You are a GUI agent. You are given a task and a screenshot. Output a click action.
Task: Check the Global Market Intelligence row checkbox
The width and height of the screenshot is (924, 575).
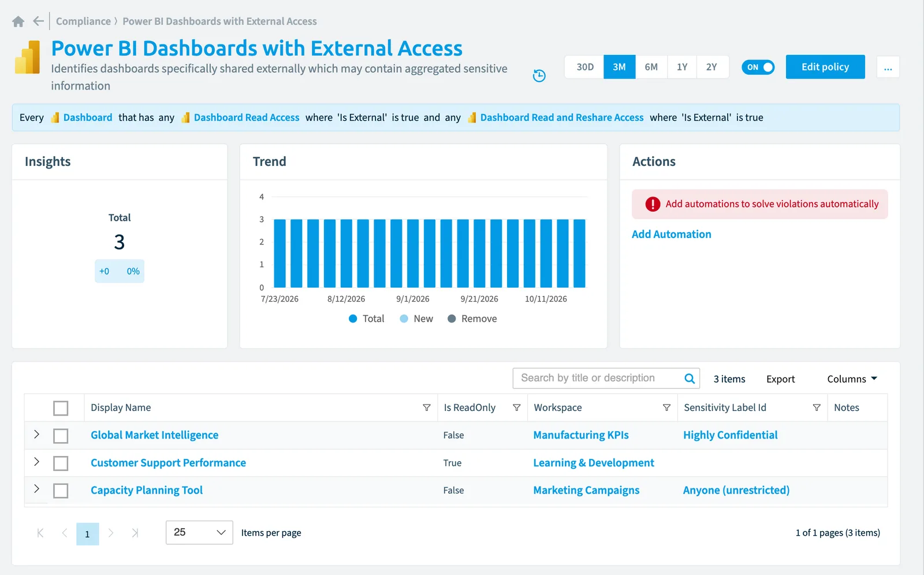(x=61, y=436)
